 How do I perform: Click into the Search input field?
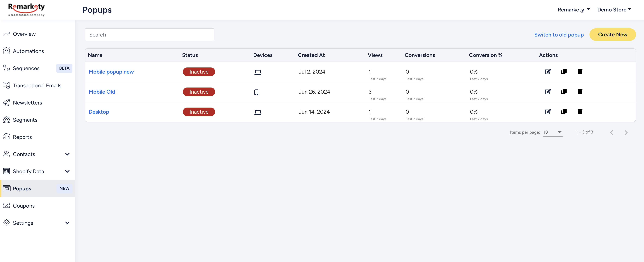point(150,35)
